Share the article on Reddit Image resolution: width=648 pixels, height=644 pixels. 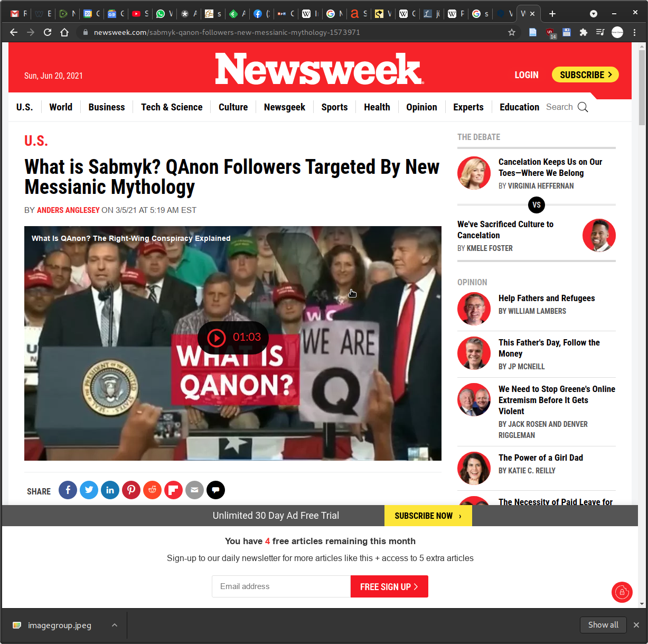[x=152, y=490]
